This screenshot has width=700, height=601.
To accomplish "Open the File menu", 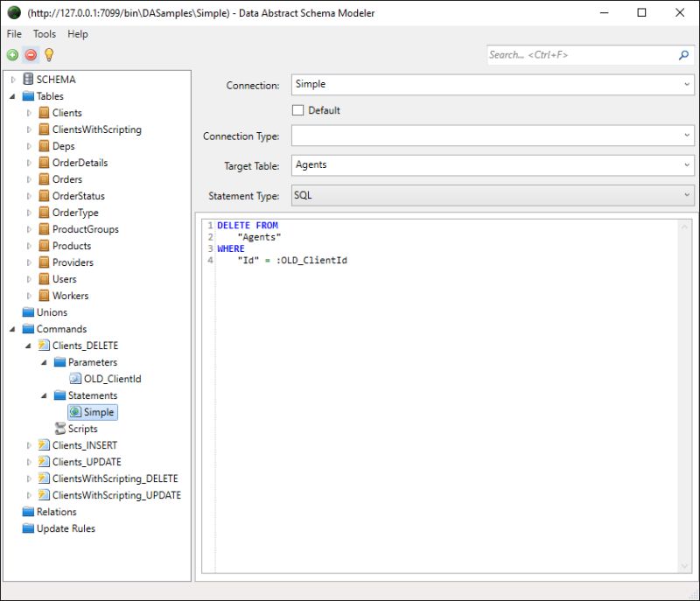I will (x=13, y=34).
